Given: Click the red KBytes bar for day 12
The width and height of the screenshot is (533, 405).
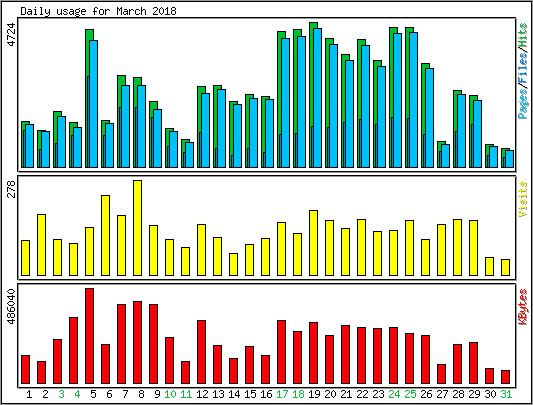Looking at the screenshot, I should (x=202, y=352).
